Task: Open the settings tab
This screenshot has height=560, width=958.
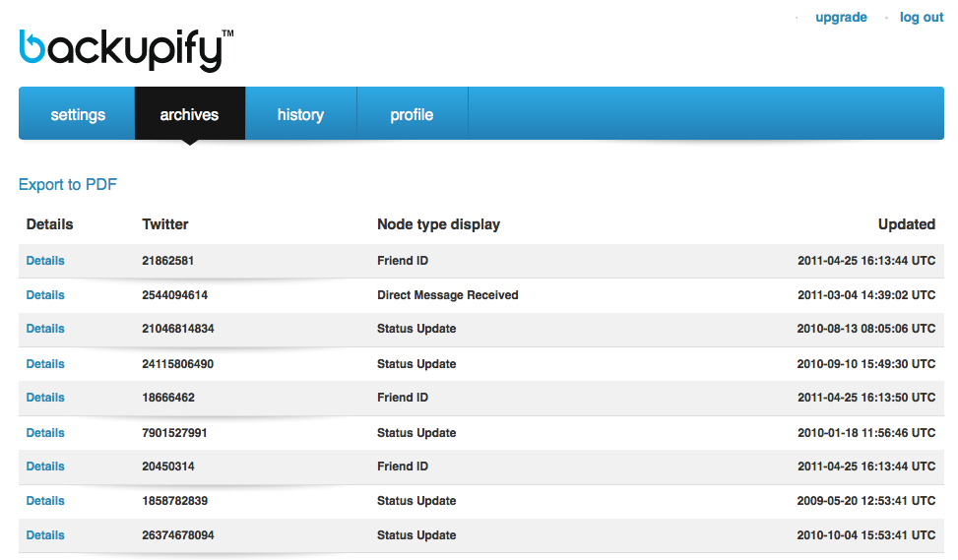Action: coord(77,114)
